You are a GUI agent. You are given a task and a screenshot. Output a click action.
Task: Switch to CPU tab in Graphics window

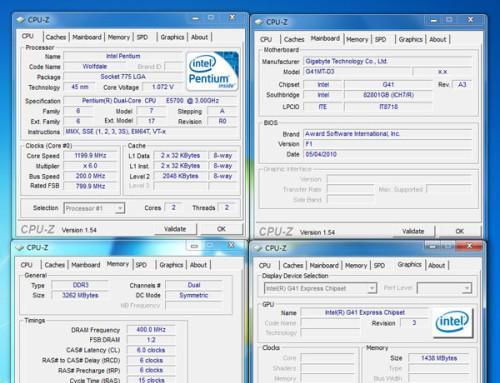(265, 266)
